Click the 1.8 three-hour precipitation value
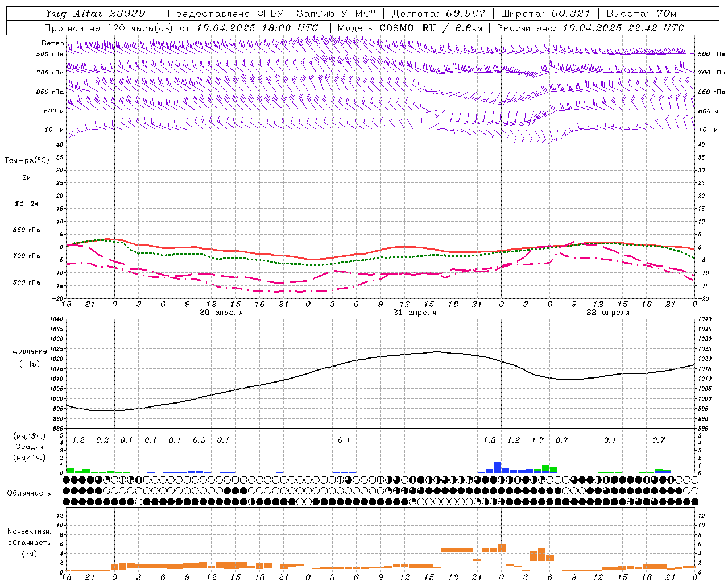 [489, 440]
